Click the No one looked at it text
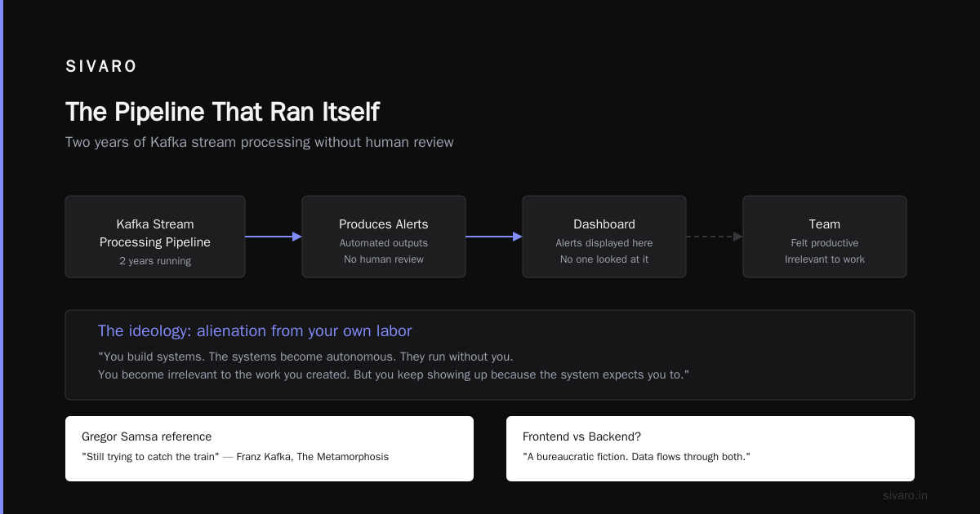 click(604, 259)
